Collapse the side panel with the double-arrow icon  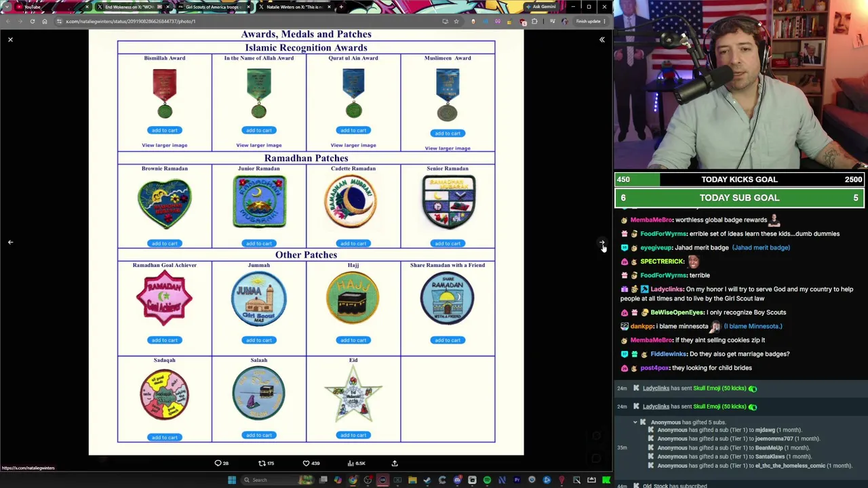(601, 39)
